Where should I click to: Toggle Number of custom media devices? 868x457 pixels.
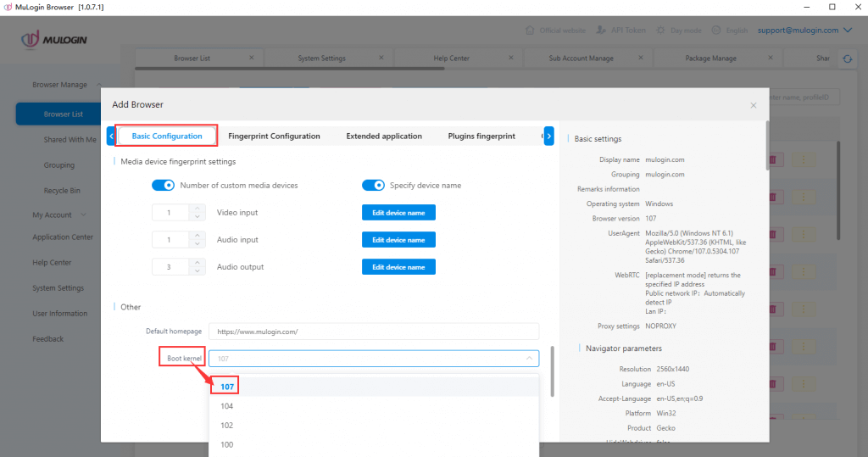click(164, 185)
